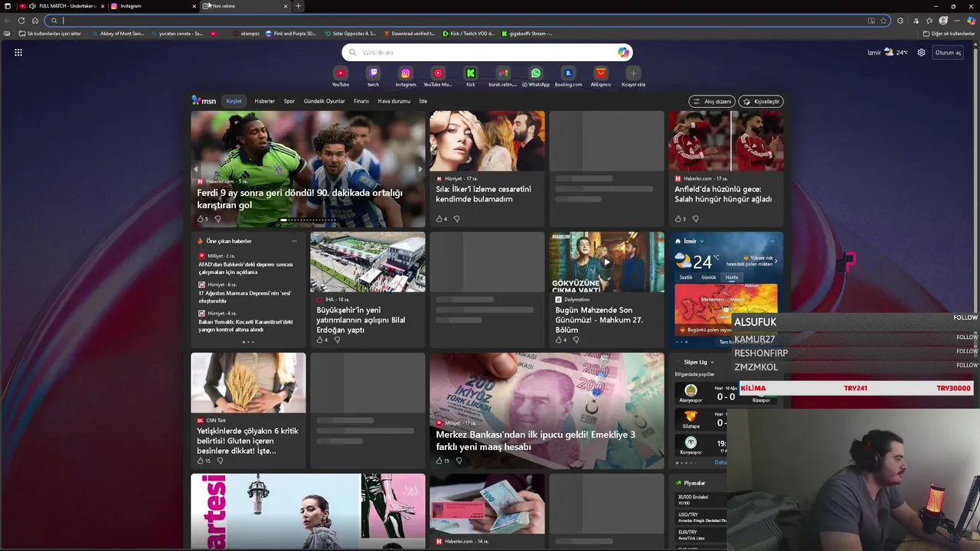Open vertical tabs panel icon
Image resolution: width=980 pixels, height=551 pixels.
coord(8,6)
